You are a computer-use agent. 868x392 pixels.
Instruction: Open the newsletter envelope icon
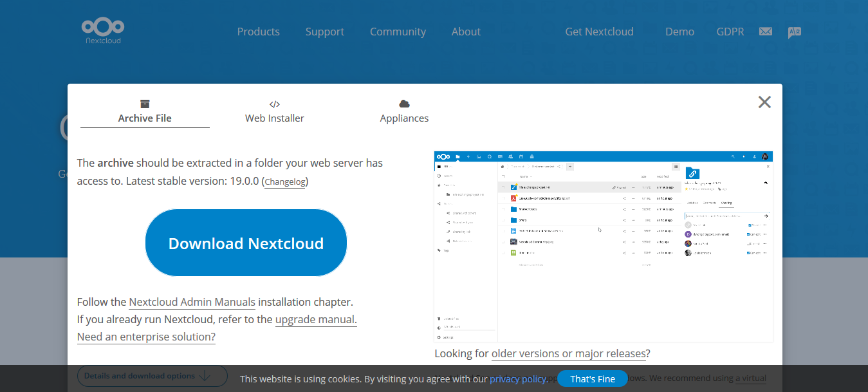[765, 30]
